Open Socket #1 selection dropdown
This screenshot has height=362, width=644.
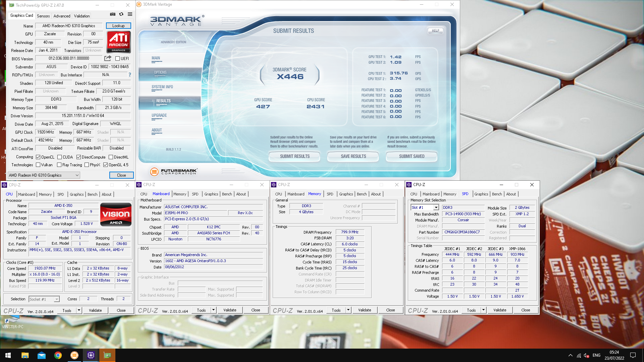(44, 299)
